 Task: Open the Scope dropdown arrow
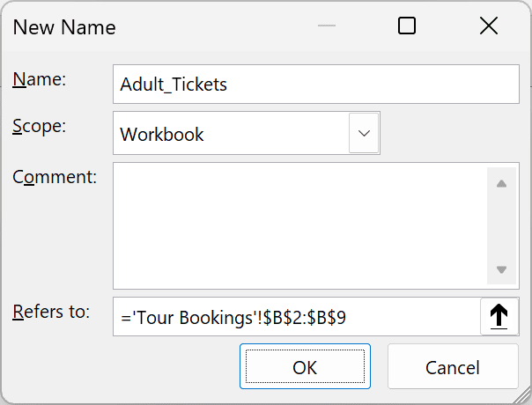[x=364, y=133]
